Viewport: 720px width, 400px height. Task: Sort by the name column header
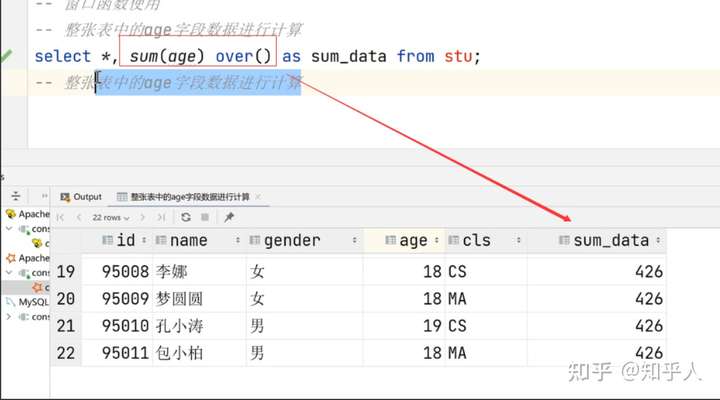[x=198, y=240]
